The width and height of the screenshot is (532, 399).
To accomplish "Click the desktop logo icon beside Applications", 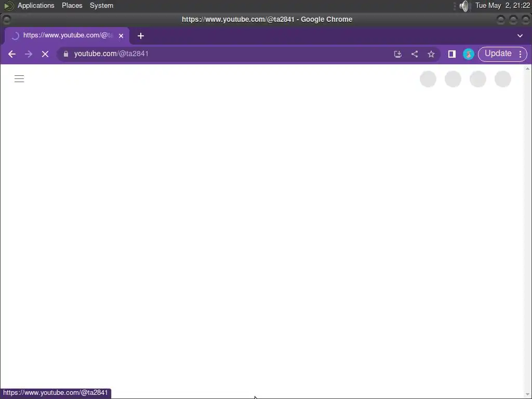I will (x=8, y=6).
